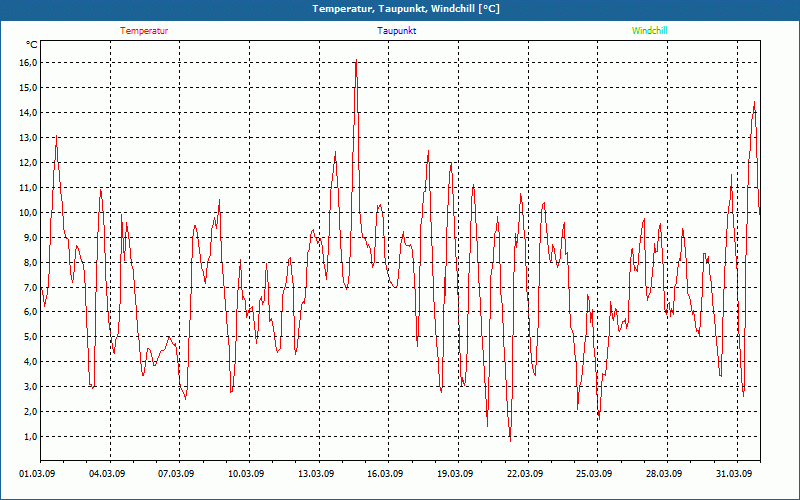Click the 14,0 value on the y-axis
Viewport: 800px width, 500px height.
coord(29,112)
